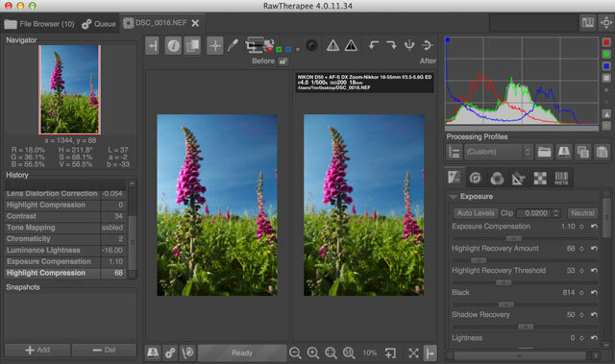Open the Transform tools tab
The width and height of the screenshot is (615, 364).
click(x=519, y=179)
